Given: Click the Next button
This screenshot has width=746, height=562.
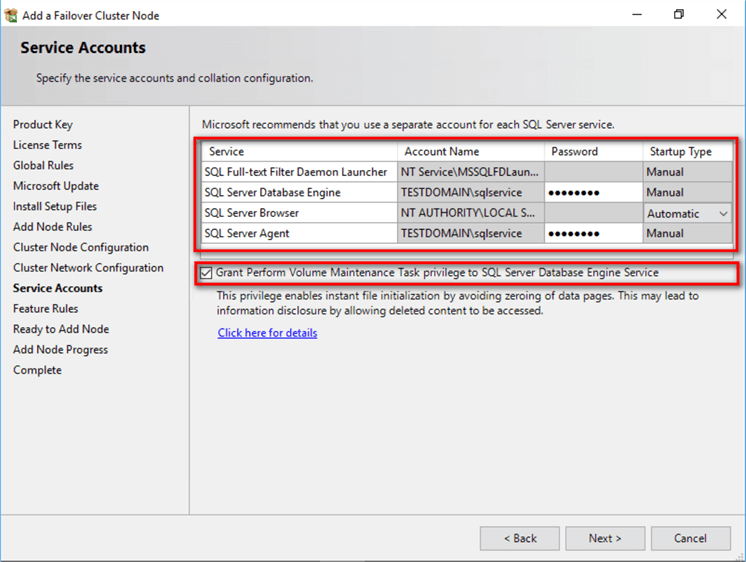Looking at the screenshot, I should coord(605,538).
